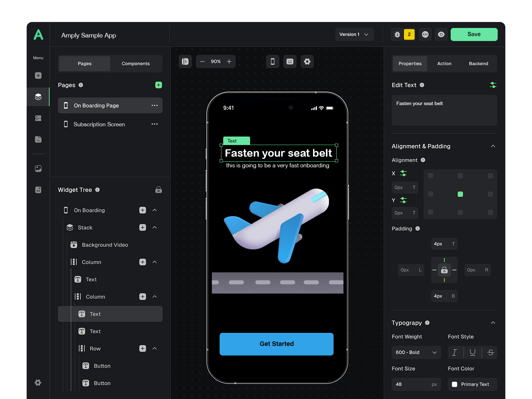
Task: Click the Get Started button in preview
Action: coord(277,344)
